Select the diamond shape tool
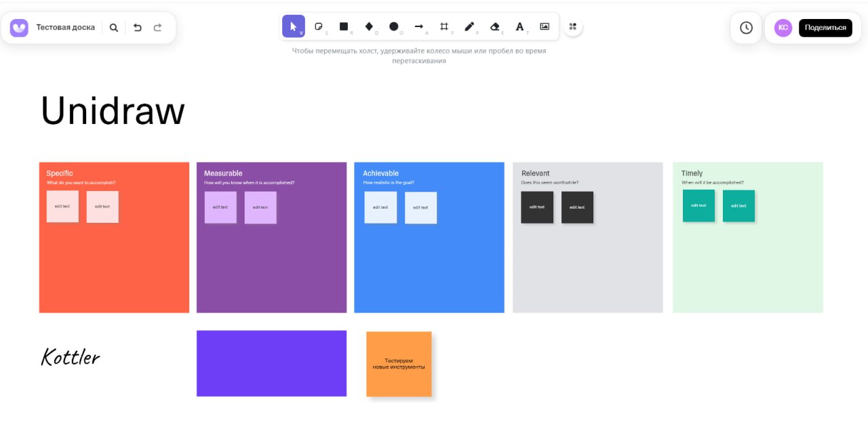The width and height of the screenshot is (868, 439). pyautogui.click(x=369, y=26)
